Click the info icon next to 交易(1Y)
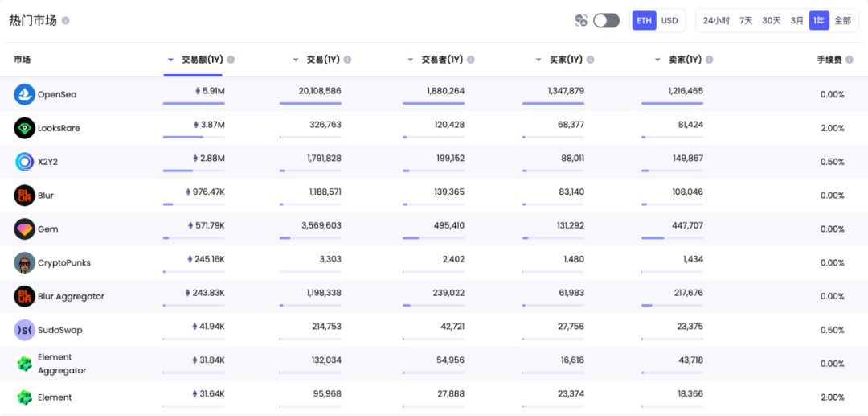The height and width of the screenshot is (416, 868). (x=347, y=60)
